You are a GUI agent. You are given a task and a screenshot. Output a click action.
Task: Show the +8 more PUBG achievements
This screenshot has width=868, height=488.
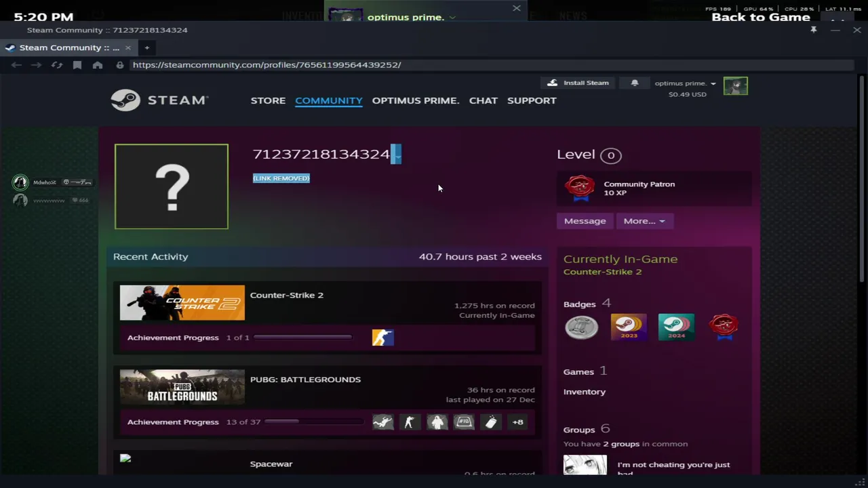click(x=517, y=422)
